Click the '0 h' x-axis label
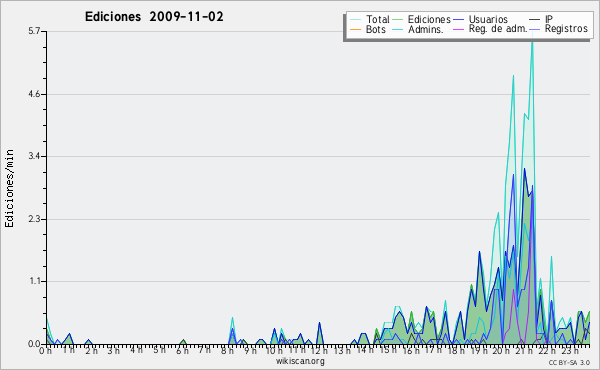 point(46,351)
